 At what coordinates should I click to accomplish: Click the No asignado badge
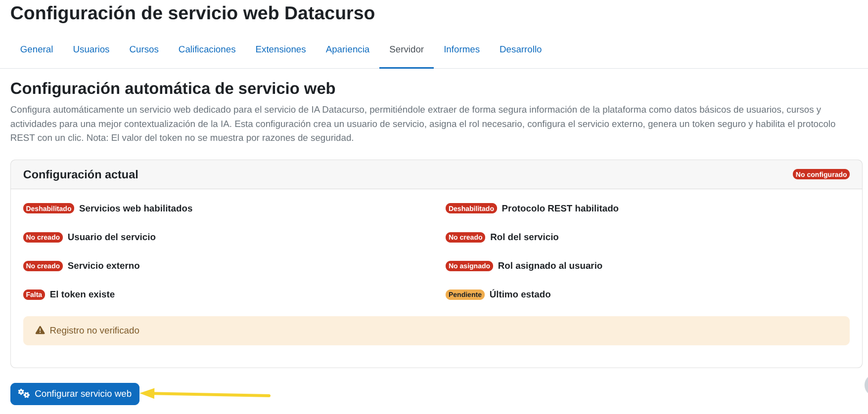tap(469, 266)
